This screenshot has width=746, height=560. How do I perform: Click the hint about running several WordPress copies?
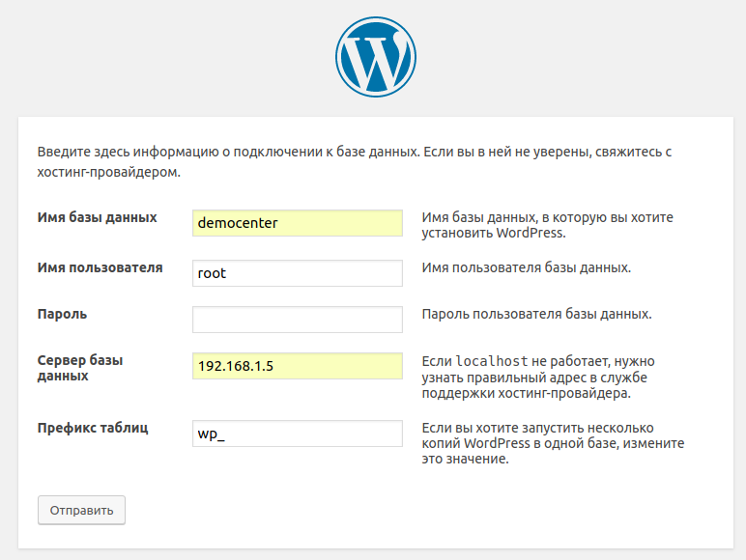point(553,443)
